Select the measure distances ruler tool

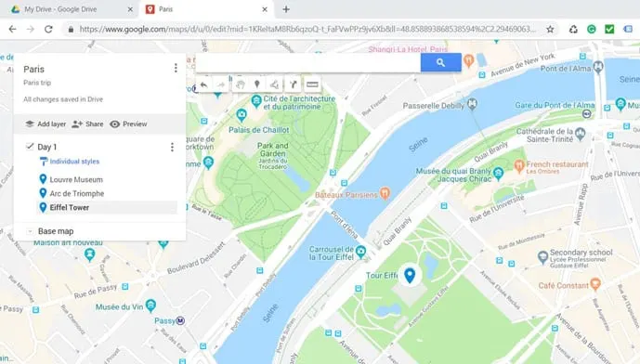coord(312,84)
